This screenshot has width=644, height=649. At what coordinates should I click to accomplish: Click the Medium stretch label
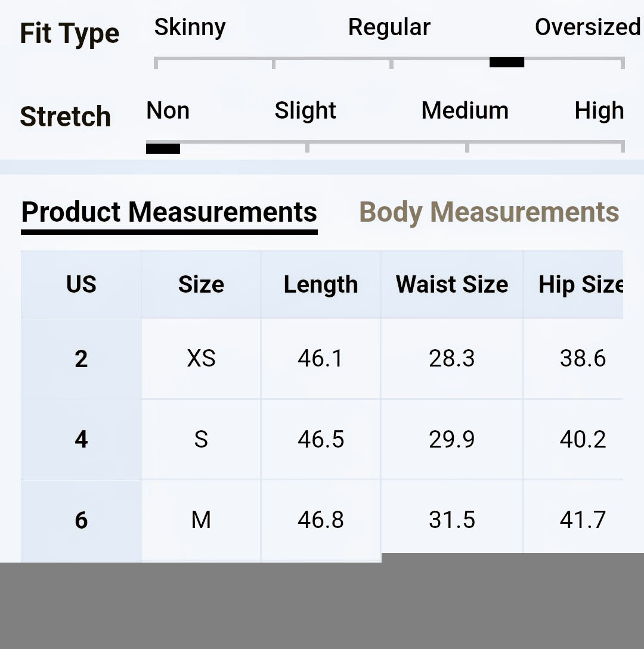click(x=465, y=111)
